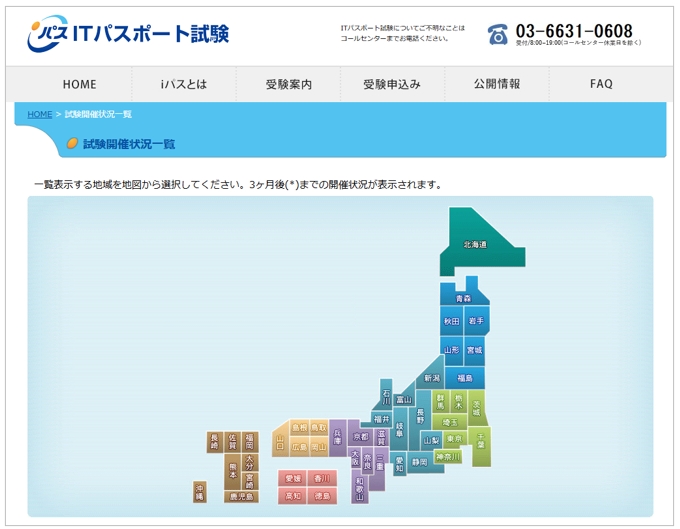Open the 受験申込み menu

click(x=392, y=84)
